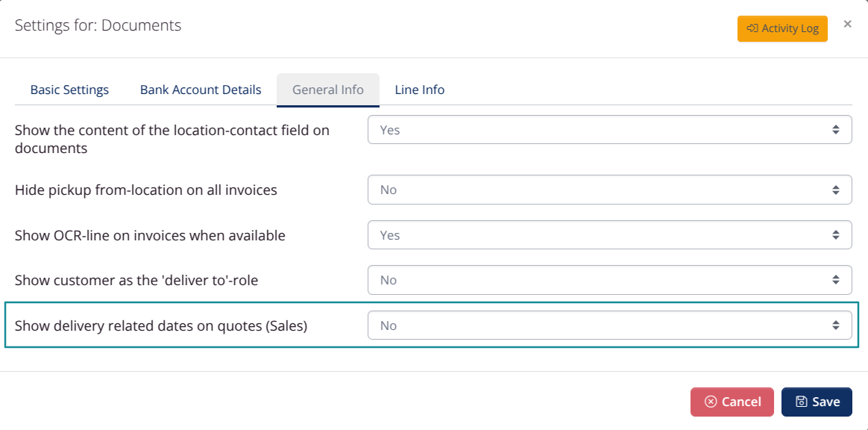Select the Line Info tab
The image size is (868, 430).
click(419, 89)
